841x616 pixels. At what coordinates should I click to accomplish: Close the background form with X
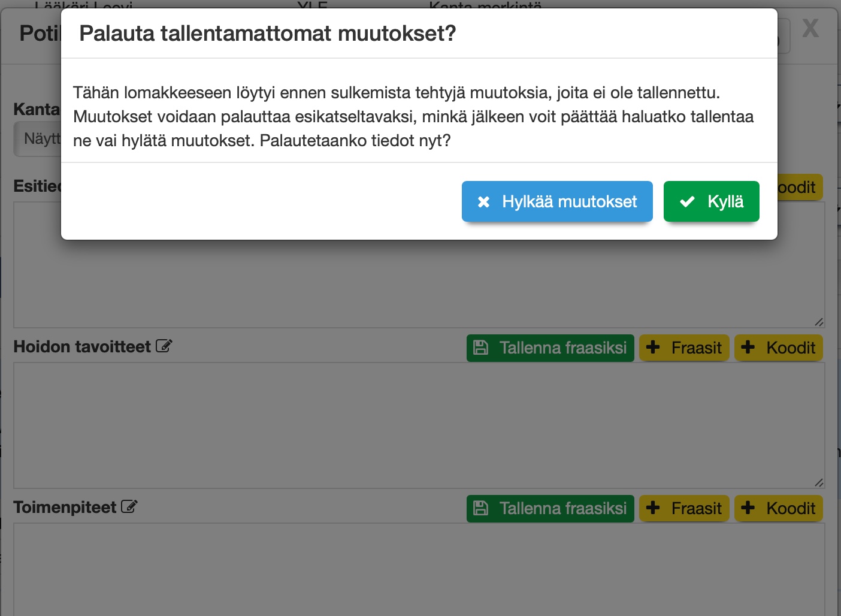click(810, 28)
